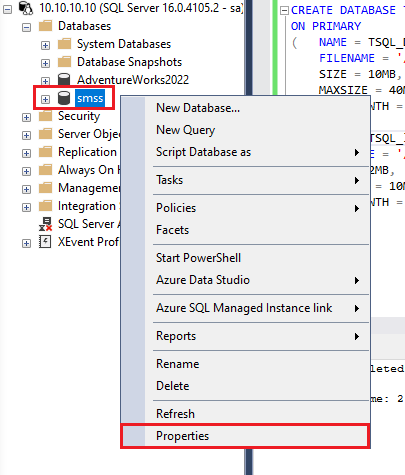Choose New Query in context menu
Screen dimensions: 405x475
(x=245, y=130)
